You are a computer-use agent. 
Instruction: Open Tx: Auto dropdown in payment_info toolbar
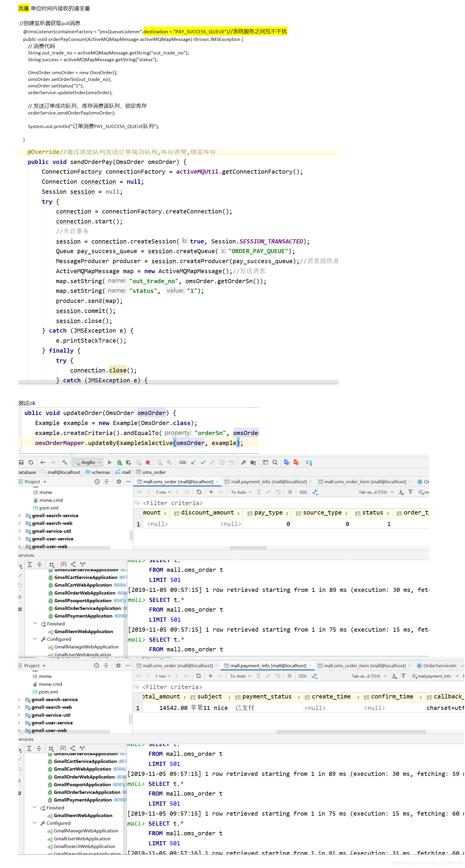(x=240, y=676)
